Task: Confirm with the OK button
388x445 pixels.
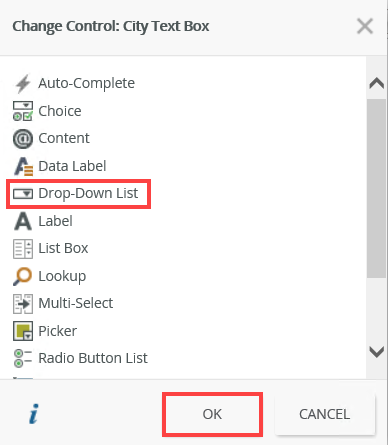Action: pos(212,414)
